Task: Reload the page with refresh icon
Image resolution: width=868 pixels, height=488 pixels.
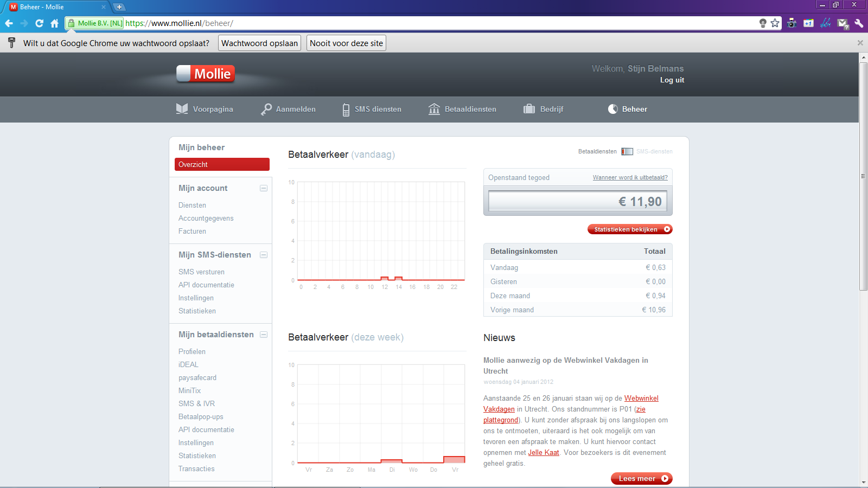Action: click(x=39, y=23)
